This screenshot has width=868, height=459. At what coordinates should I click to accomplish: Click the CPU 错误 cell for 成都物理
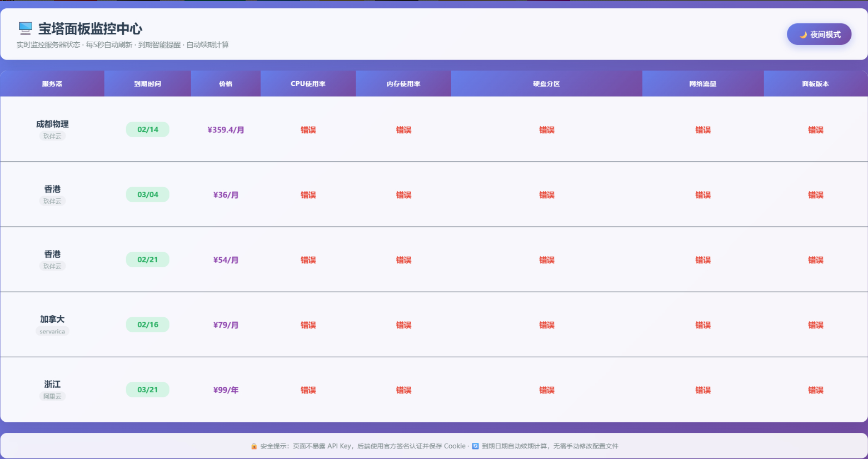coord(308,129)
